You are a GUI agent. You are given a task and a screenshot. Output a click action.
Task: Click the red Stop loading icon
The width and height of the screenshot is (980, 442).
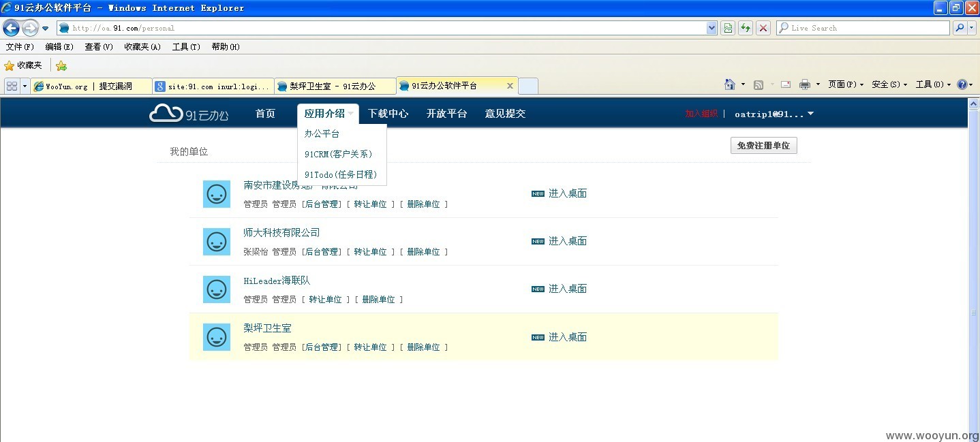click(763, 28)
